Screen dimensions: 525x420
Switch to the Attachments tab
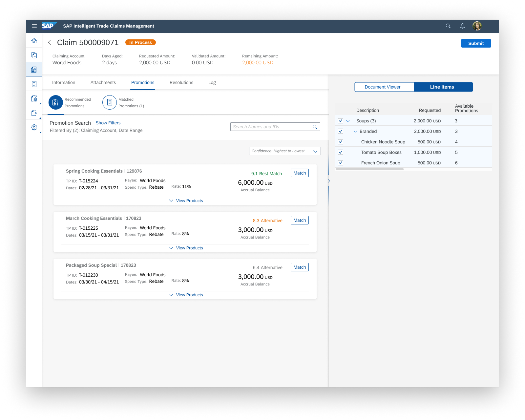pos(103,82)
